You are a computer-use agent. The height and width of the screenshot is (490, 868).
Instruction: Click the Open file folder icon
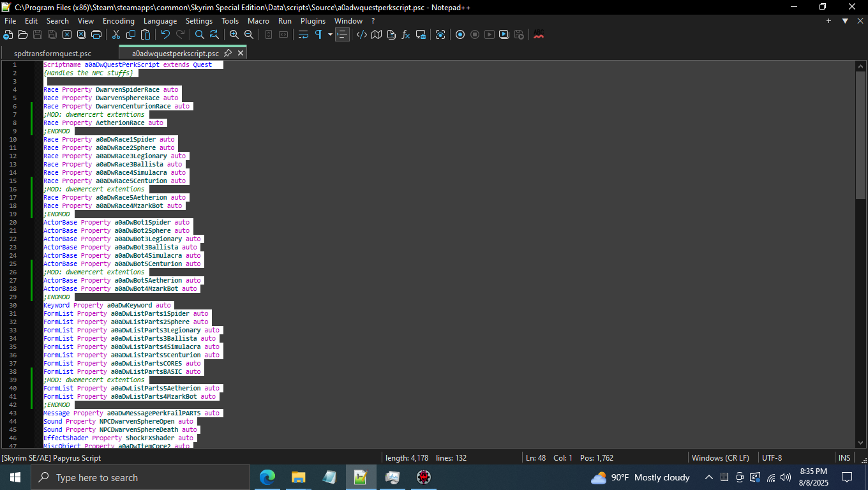(x=23, y=34)
